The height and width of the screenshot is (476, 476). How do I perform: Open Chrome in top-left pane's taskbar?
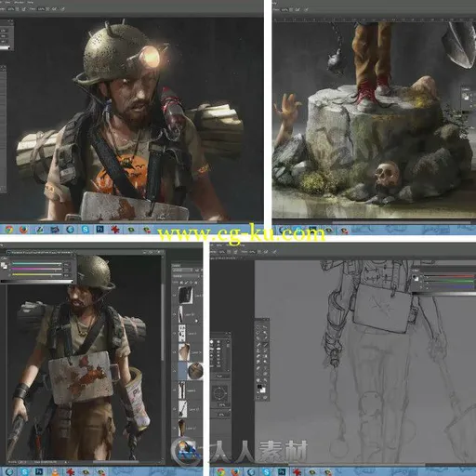[9, 230]
